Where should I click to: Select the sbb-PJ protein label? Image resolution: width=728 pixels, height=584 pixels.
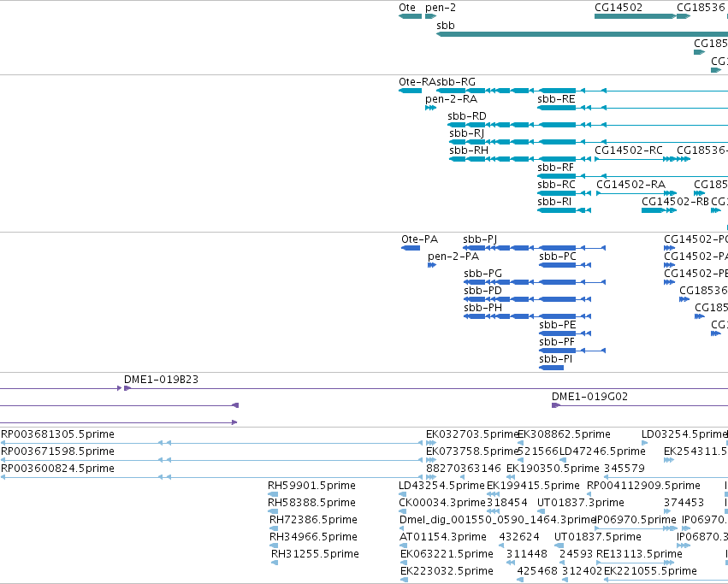480,239
